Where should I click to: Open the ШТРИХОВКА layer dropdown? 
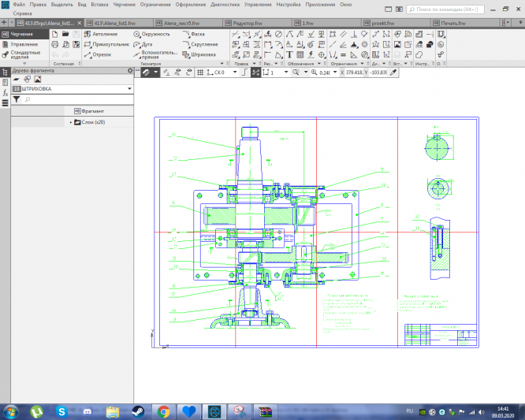click(x=128, y=90)
